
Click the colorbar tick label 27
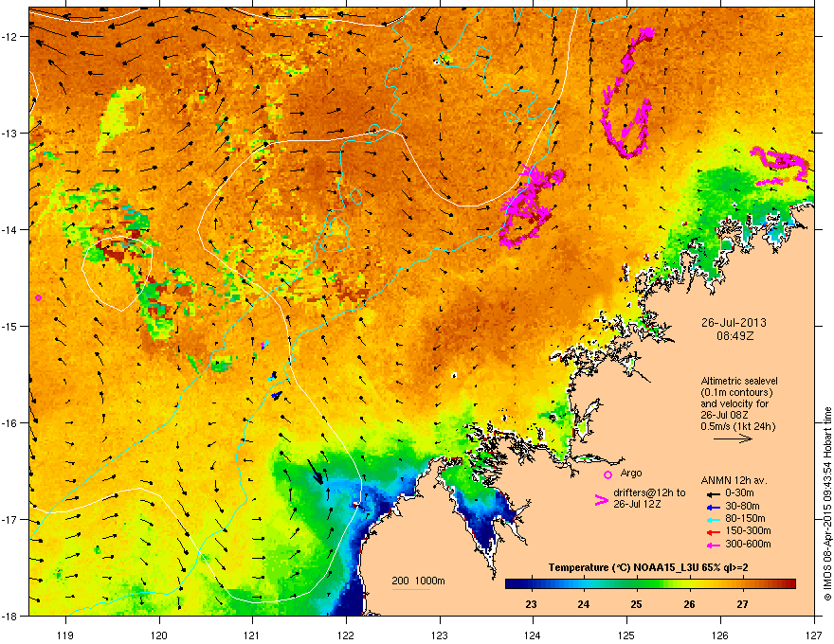click(742, 604)
